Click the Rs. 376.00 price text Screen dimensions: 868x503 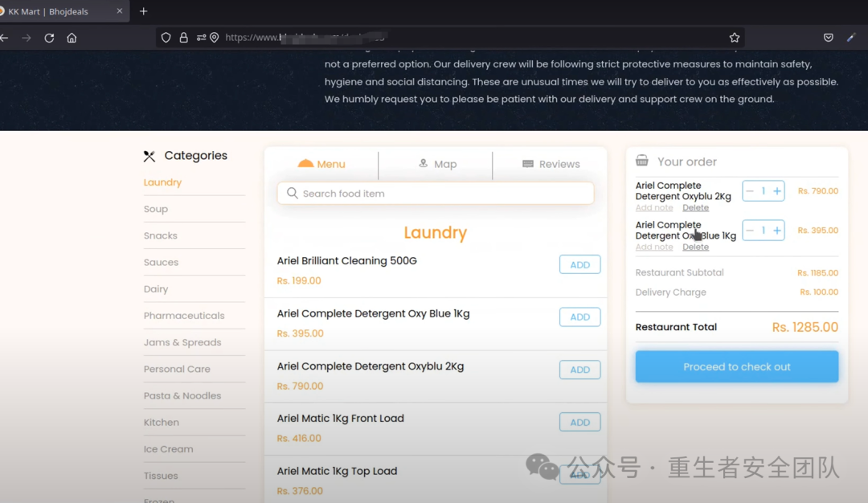(x=300, y=491)
